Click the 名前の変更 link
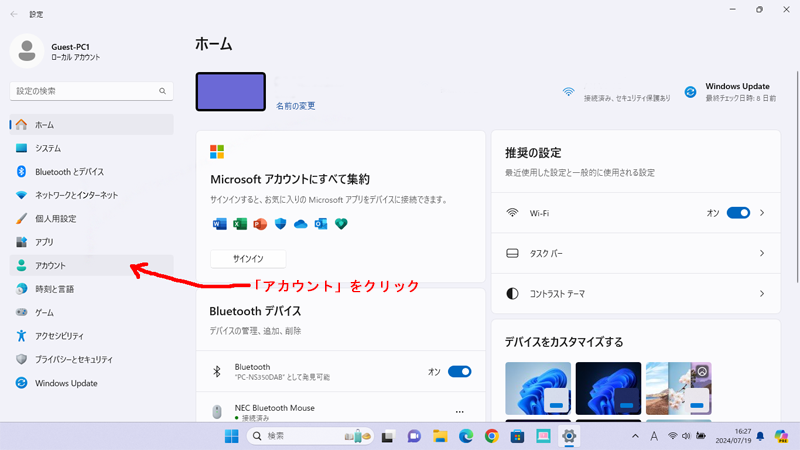This screenshot has height=450, width=800. (x=295, y=106)
